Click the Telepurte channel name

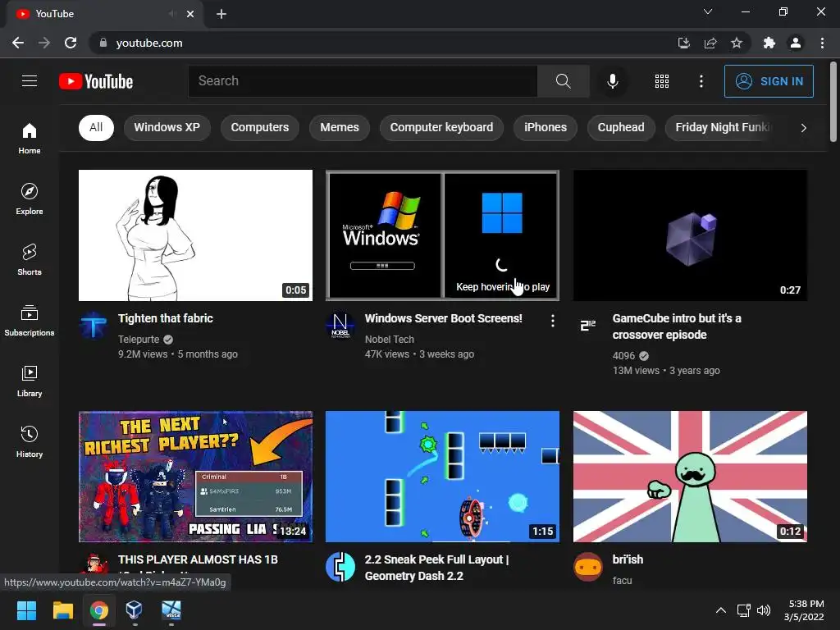point(139,339)
